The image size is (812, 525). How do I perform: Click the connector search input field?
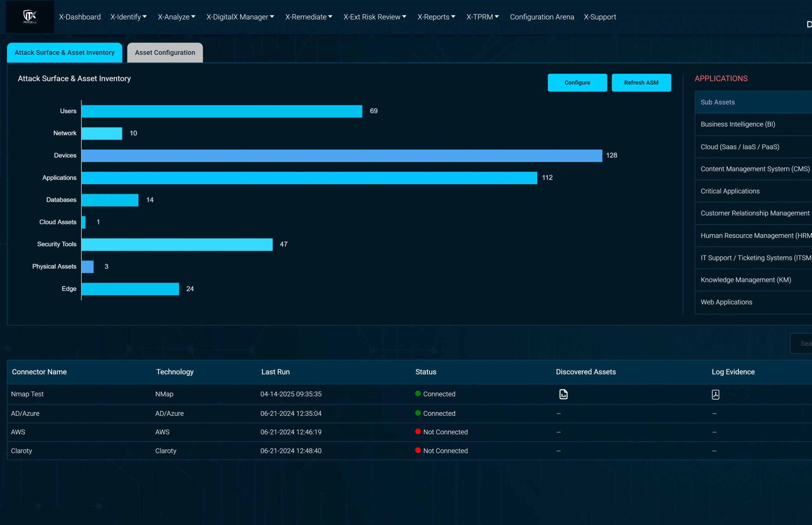[801, 343]
